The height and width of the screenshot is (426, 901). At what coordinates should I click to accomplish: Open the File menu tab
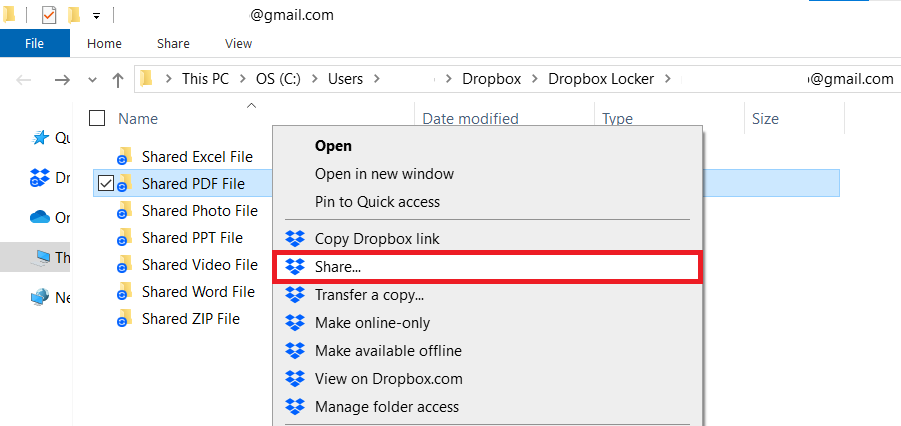coord(34,44)
